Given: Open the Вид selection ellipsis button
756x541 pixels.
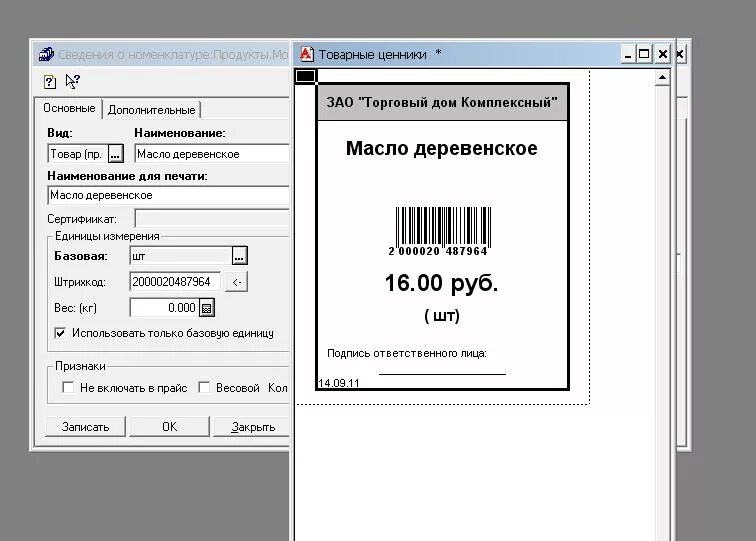Looking at the screenshot, I should [115, 154].
